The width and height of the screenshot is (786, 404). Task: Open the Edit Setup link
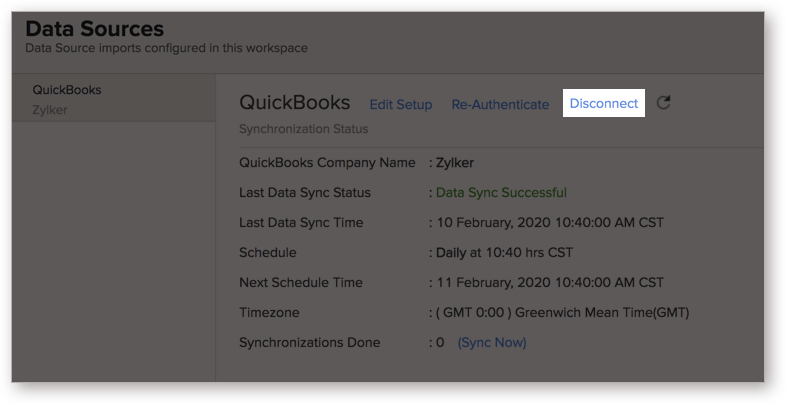tap(401, 104)
